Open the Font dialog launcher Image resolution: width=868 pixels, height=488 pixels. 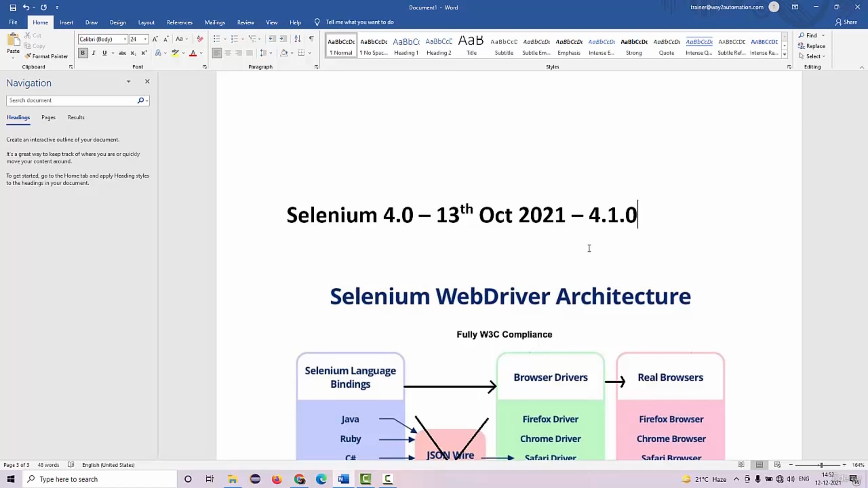click(204, 67)
